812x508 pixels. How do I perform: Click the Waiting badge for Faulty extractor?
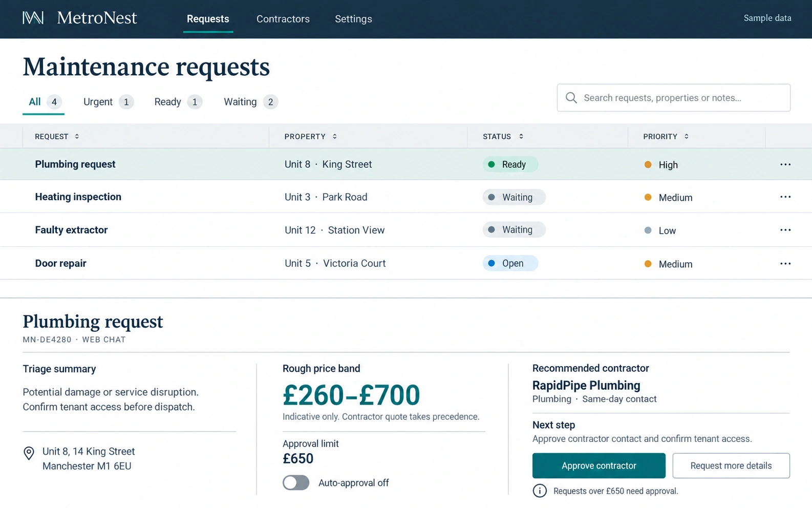(x=514, y=230)
